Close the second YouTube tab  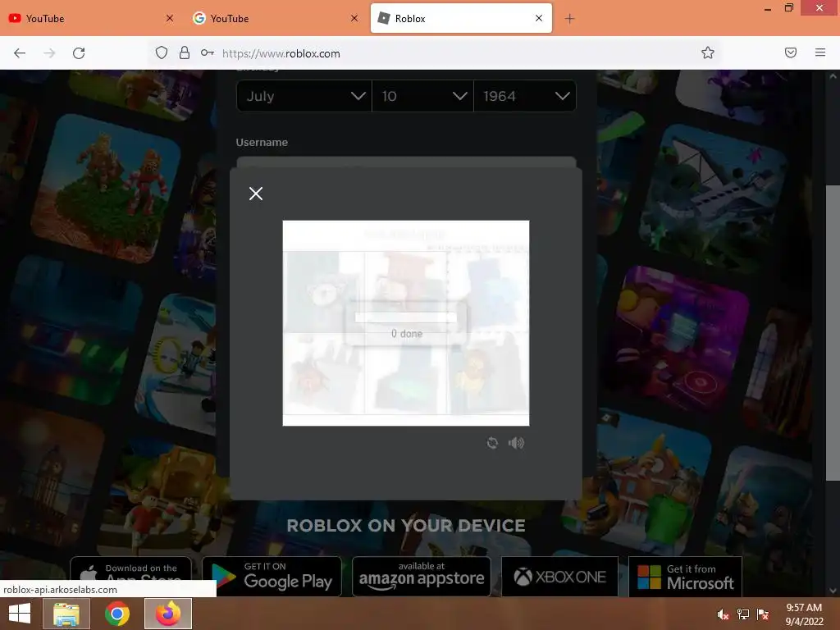(x=354, y=18)
